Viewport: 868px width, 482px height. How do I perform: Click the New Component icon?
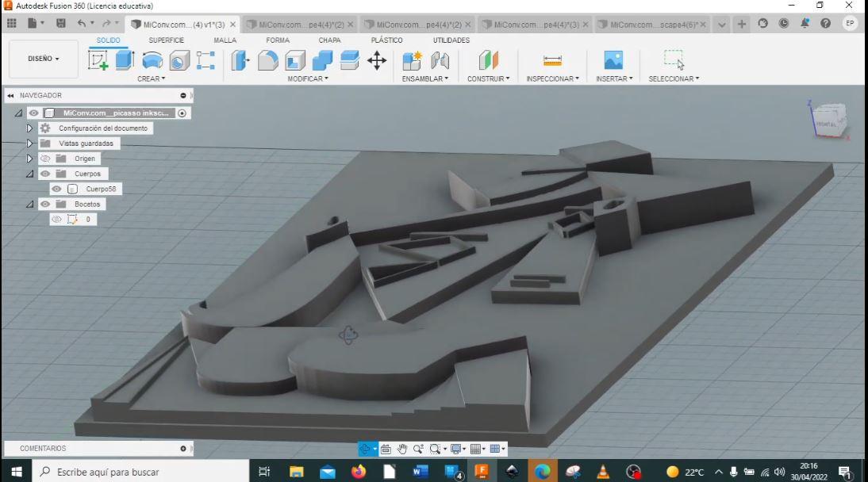(x=412, y=60)
